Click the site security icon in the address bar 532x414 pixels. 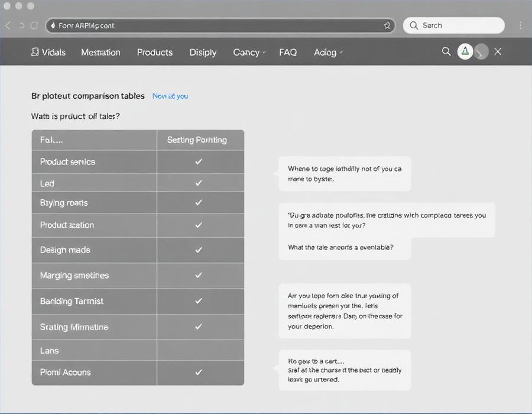point(53,25)
